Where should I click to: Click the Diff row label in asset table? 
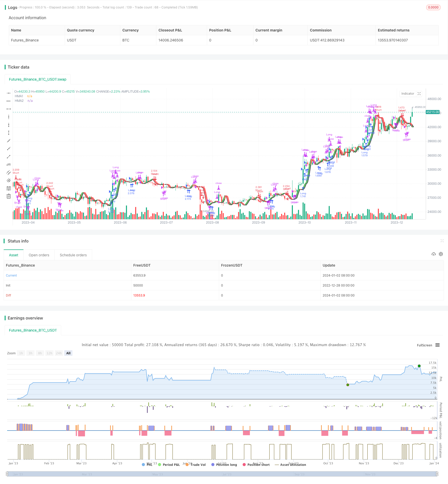click(8, 295)
